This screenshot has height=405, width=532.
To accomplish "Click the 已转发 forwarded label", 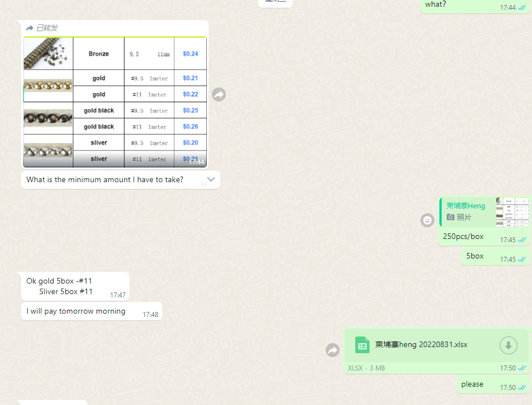I will click(x=42, y=28).
